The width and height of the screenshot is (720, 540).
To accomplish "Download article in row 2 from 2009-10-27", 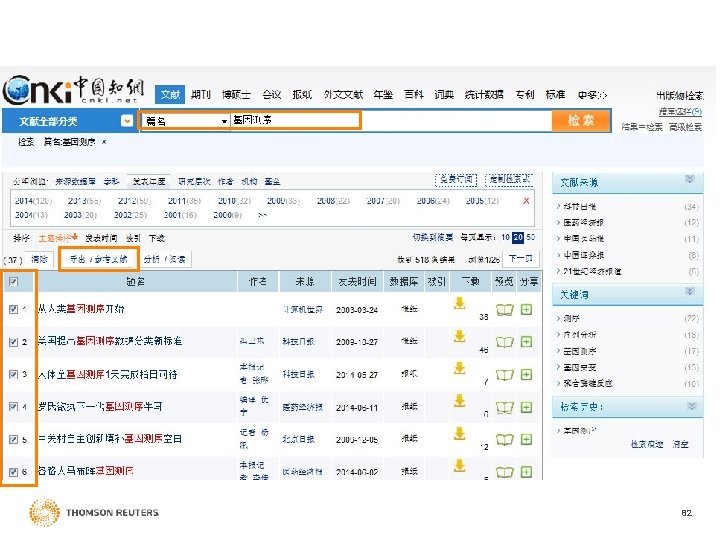I will pos(459,336).
